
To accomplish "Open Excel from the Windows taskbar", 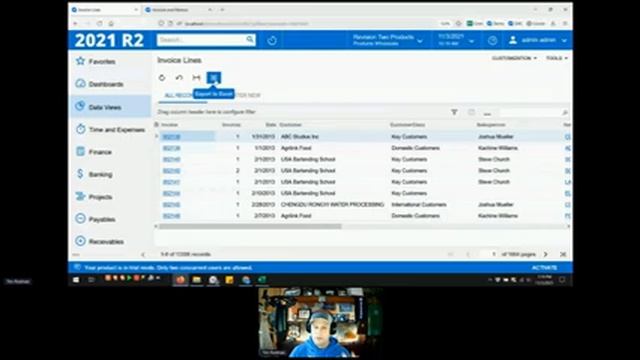I will 262,280.
